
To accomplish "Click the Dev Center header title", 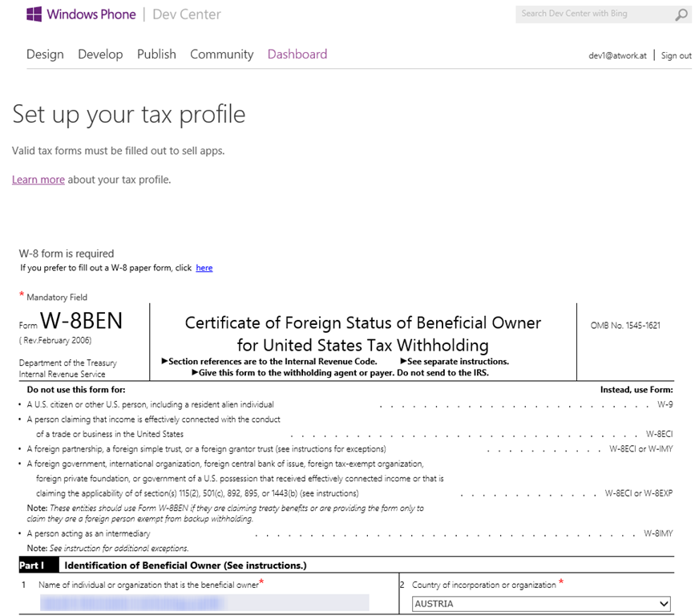I will pos(187,14).
